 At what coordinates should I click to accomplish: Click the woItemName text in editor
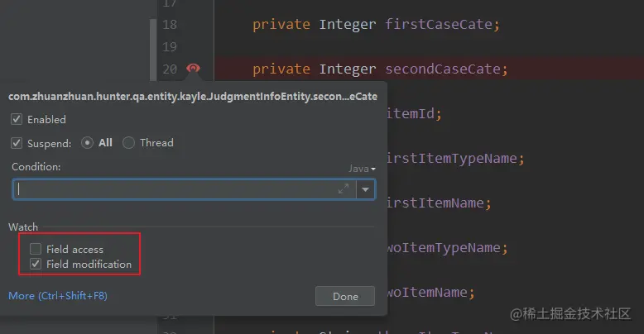tap(427, 292)
